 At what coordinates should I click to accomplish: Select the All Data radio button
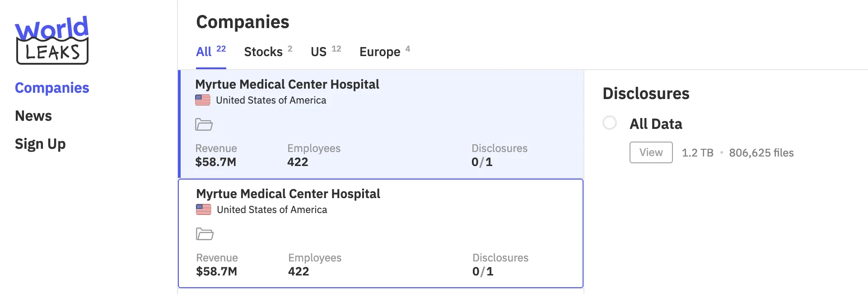click(610, 123)
